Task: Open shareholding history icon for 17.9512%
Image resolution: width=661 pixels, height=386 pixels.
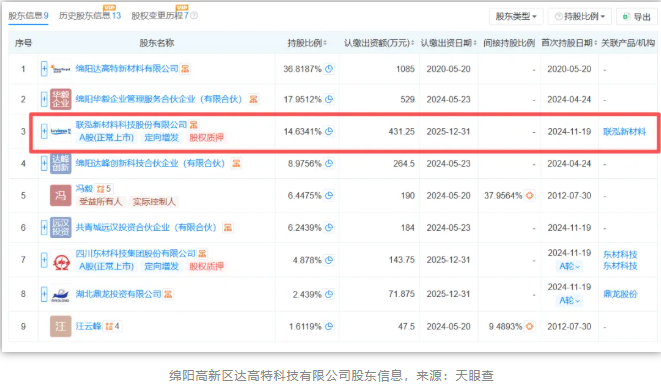Action: click(x=329, y=99)
